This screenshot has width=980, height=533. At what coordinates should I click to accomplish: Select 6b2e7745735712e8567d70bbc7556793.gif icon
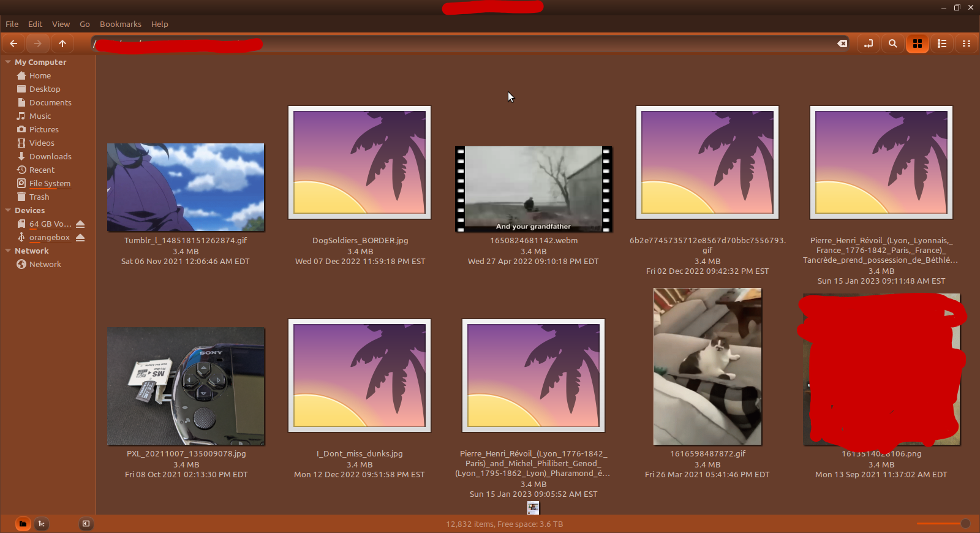[x=707, y=162]
